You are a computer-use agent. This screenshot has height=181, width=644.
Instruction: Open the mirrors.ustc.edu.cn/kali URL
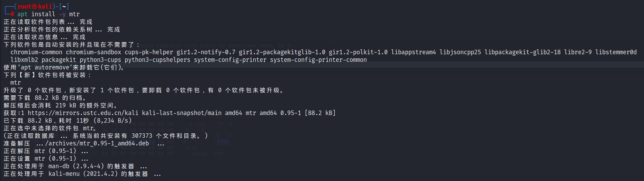pyautogui.click(x=83, y=113)
